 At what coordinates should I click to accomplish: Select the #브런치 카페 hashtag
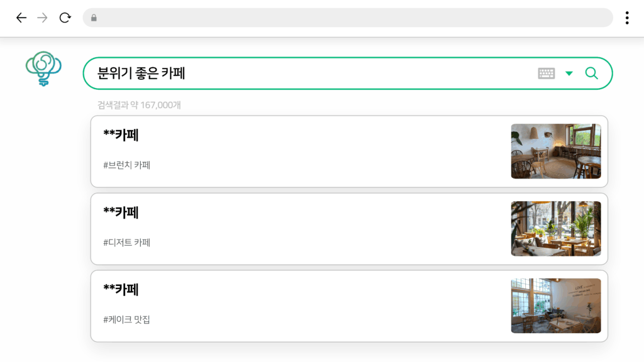coord(126,165)
